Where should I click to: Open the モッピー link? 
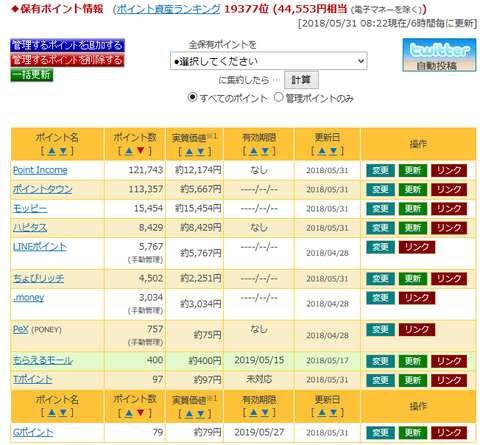[x=30, y=208]
